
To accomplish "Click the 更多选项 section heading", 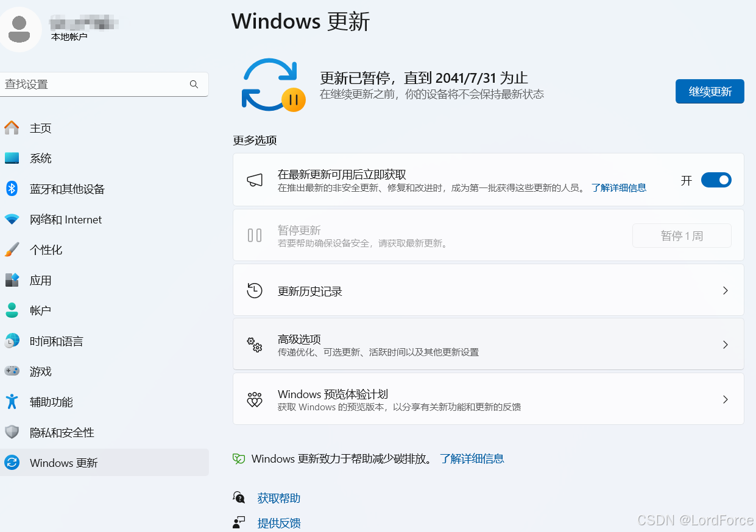I will (255, 141).
